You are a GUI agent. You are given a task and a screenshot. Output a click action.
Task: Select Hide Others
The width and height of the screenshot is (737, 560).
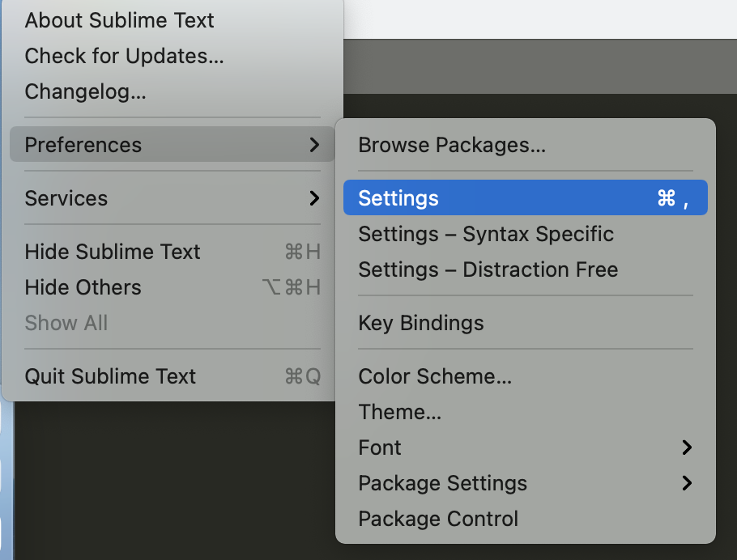coord(83,287)
